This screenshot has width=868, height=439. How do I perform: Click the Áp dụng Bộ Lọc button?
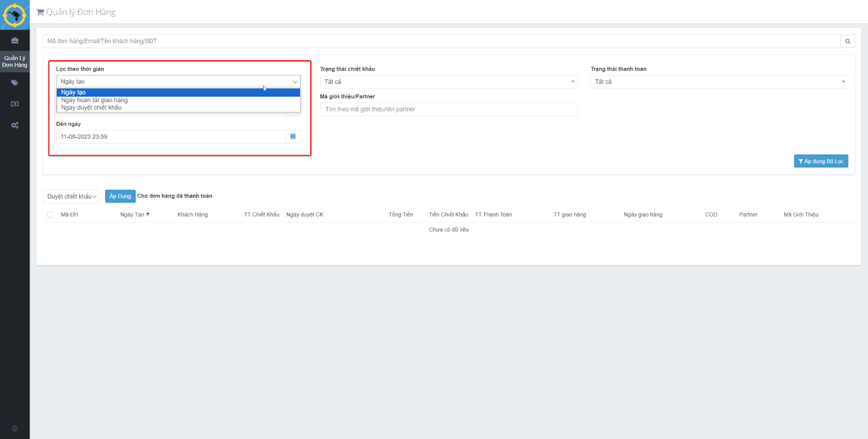point(821,161)
